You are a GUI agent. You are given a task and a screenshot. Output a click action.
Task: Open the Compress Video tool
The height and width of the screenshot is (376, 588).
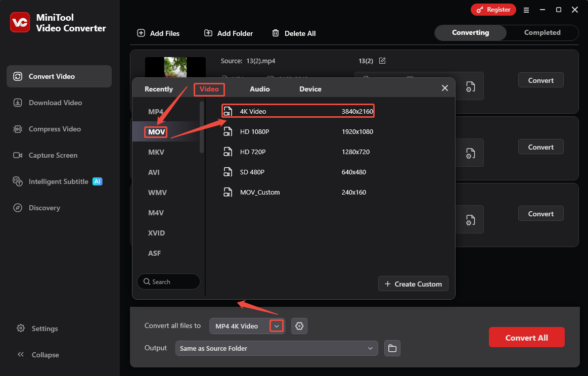click(53, 129)
